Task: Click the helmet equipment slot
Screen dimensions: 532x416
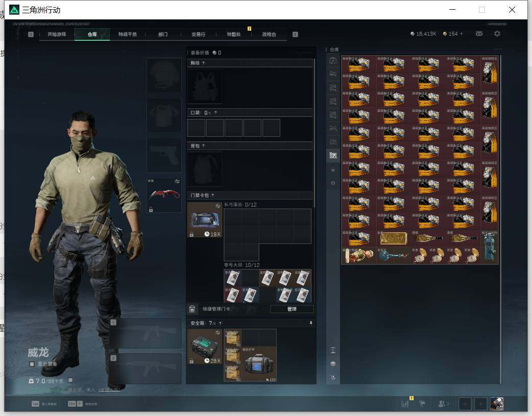Action: [x=164, y=75]
